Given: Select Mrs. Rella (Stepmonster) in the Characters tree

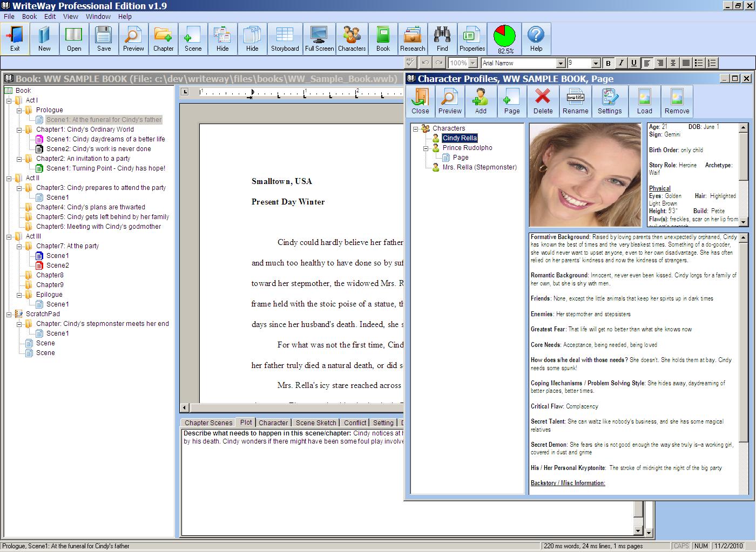Looking at the screenshot, I should [x=480, y=167].
